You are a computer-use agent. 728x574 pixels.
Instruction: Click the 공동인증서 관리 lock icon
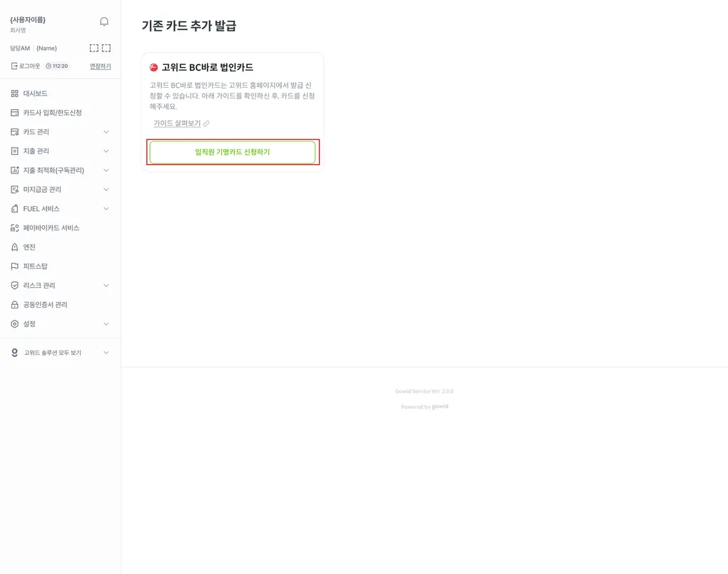pyautogui.click(x=15, y=305)
